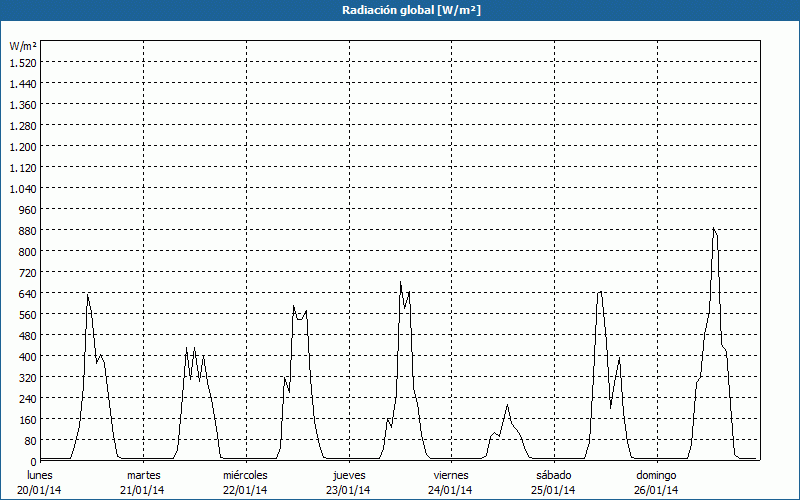
Task: Click the 'viernes' day label
Action: click(451, 475)
